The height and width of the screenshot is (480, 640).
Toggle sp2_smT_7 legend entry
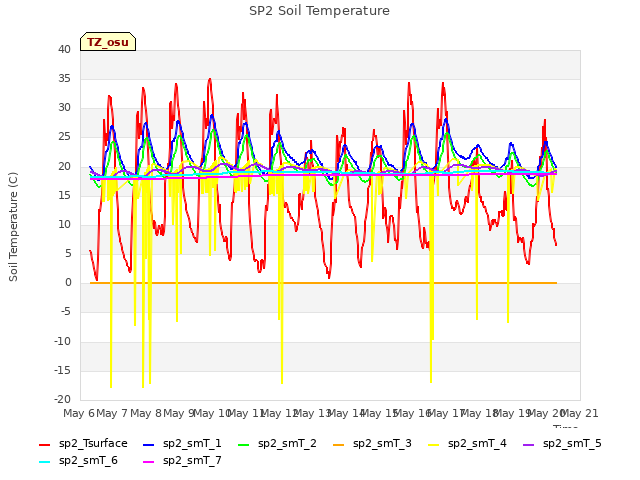coord(182,461)
